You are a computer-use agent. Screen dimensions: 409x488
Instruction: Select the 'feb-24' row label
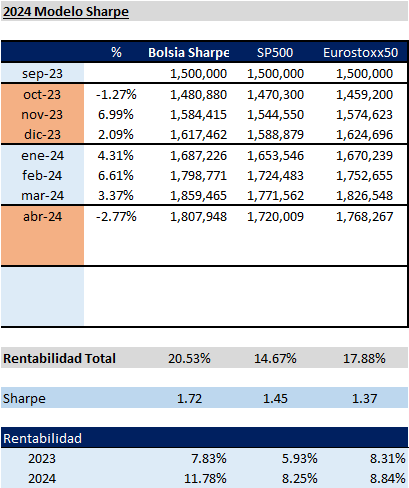[x=42, y=176]
